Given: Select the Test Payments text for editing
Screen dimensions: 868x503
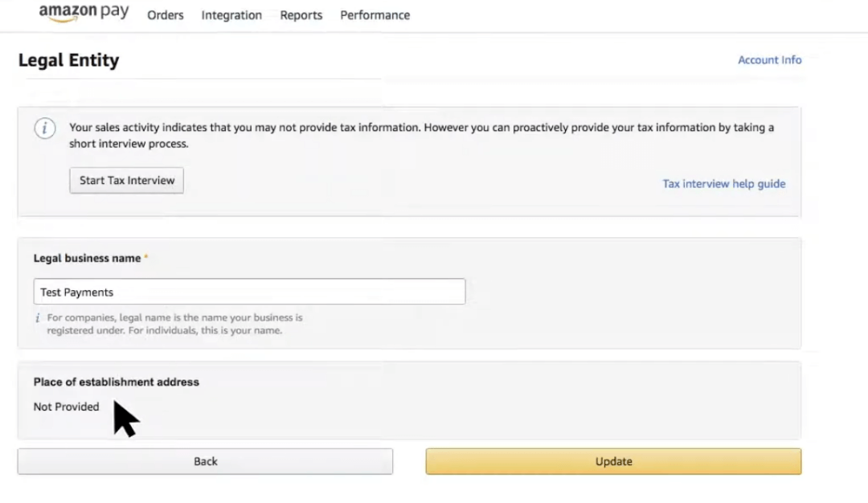Looking at the screenshot, I should 76,292.
